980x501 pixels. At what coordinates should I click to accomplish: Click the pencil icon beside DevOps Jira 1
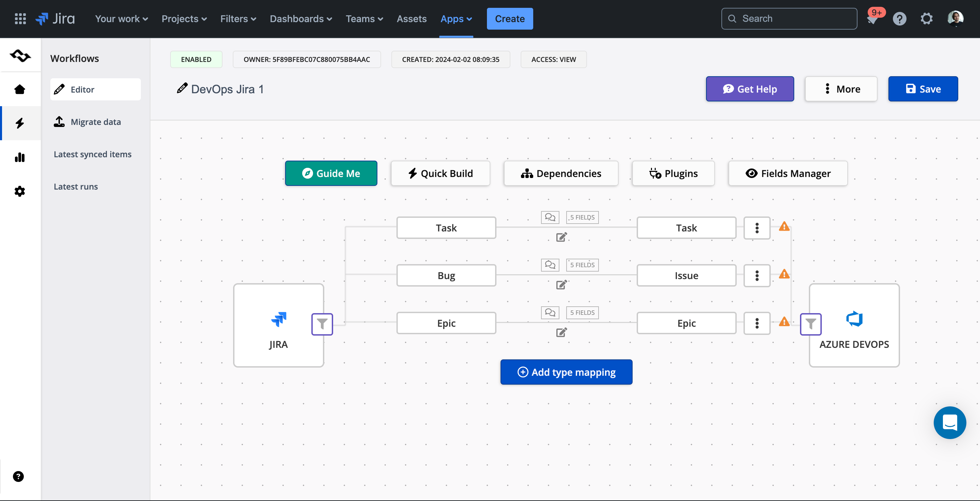click(182, 88)
